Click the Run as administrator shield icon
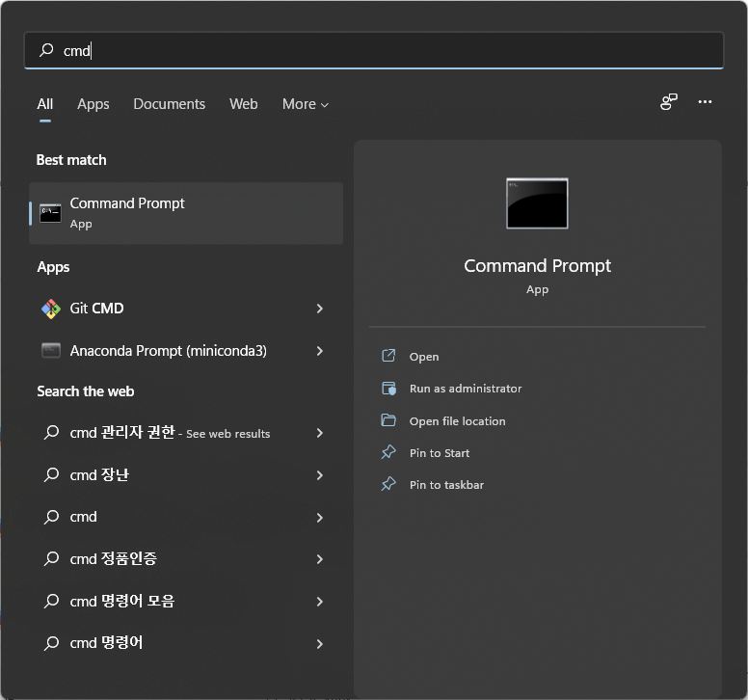The height and width of the screenshot is (700, 748). [x=388, y=389]
